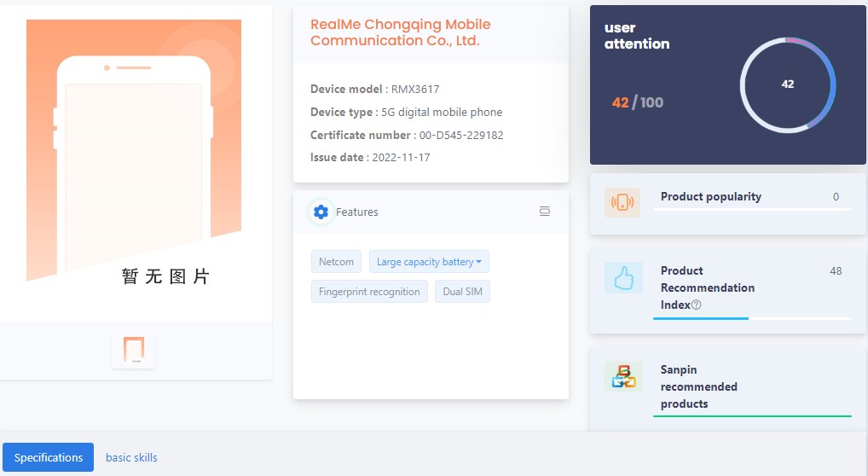Select the small phone thumbnail
The width and height of the screenshot is (868, 476).
point(133,350)
